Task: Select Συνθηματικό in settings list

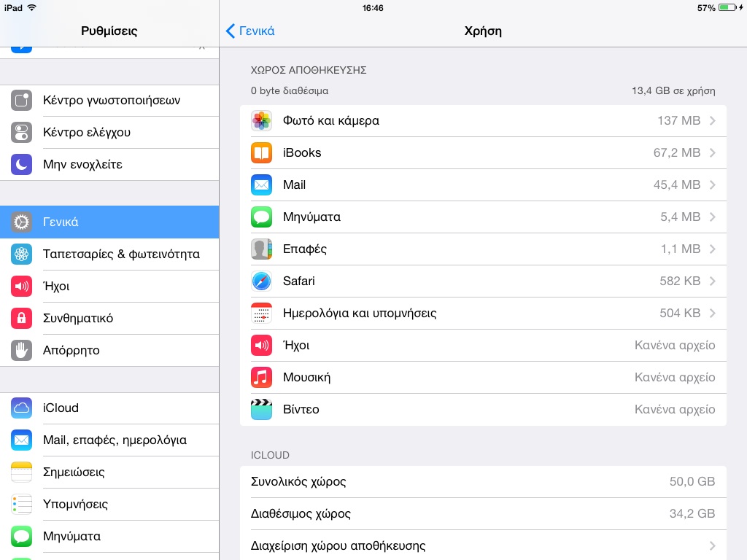Action: pyautogui.click(x=109, y=318)
